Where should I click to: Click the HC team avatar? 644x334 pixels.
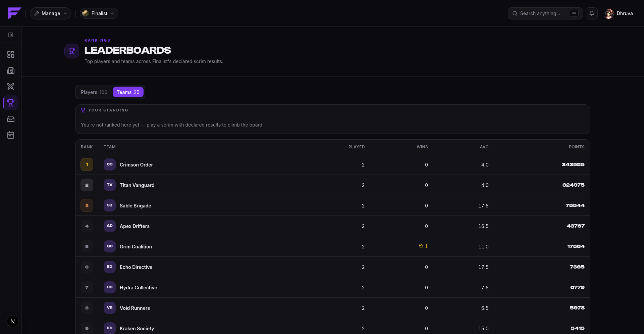click(x=110, y=287)
